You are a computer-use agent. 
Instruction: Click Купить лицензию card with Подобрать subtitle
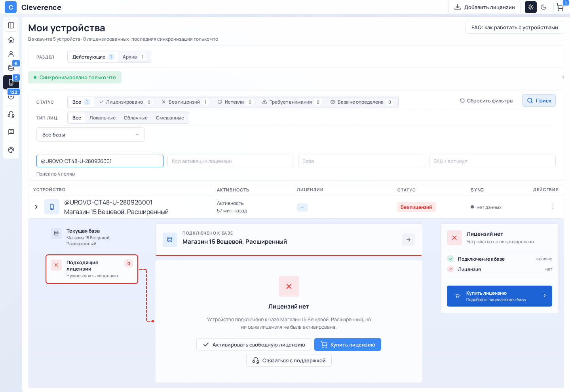coord(500,296)
